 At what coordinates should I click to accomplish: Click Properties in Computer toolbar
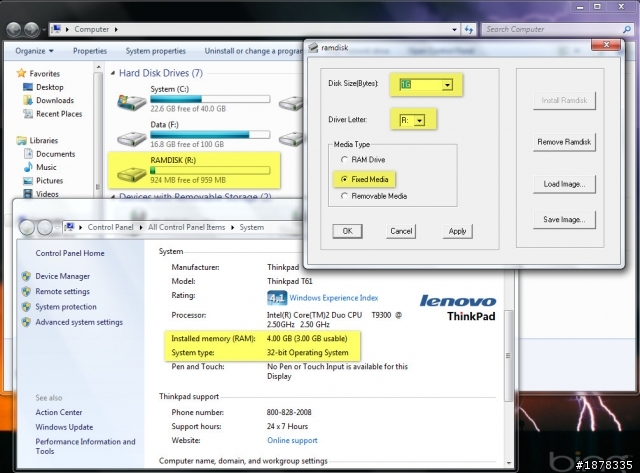pyautogui.click(x=90, y=51)
